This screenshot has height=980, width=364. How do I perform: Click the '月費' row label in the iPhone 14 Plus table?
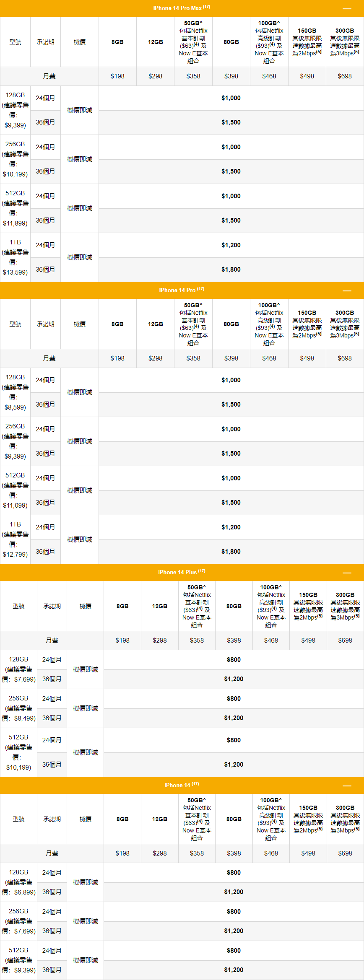pos(52,640)
